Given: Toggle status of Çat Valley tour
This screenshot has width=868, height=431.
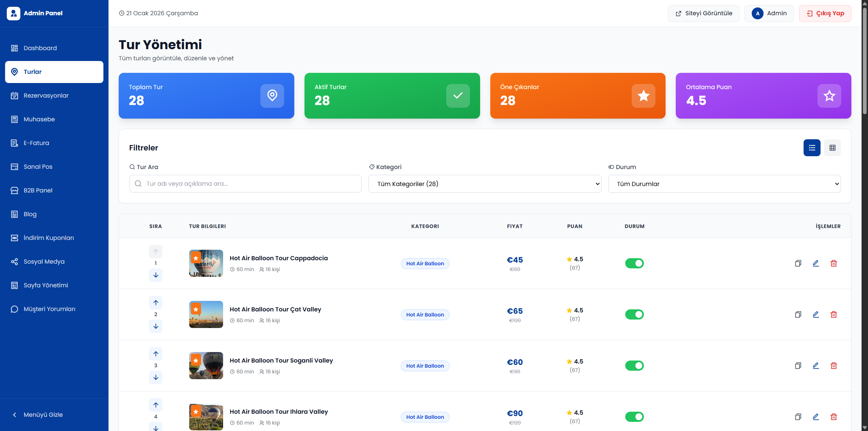Looking at the screenshot, I should 634,314.
